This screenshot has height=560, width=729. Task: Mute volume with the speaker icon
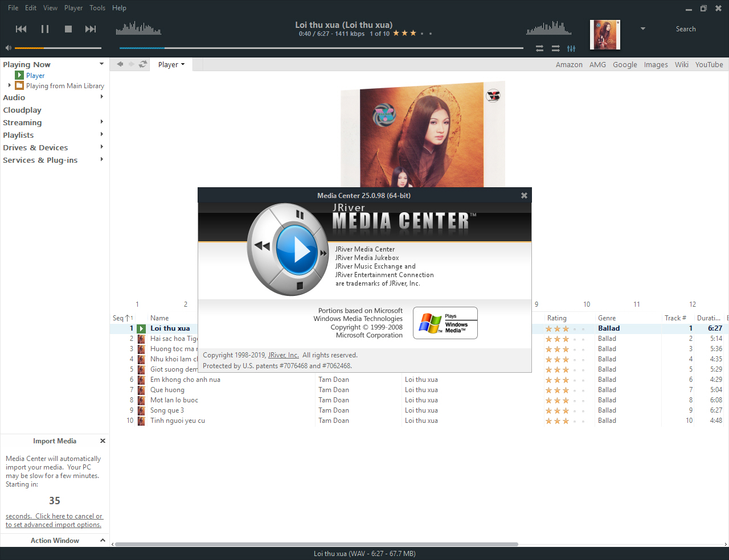pos(9,48)
